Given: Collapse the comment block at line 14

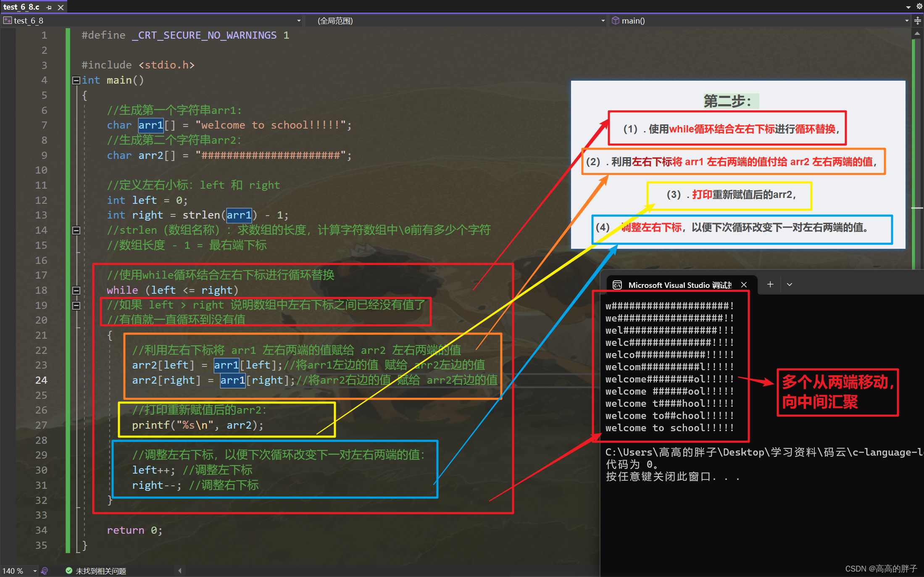Looking at the screenshot, I should pos(76,230).
